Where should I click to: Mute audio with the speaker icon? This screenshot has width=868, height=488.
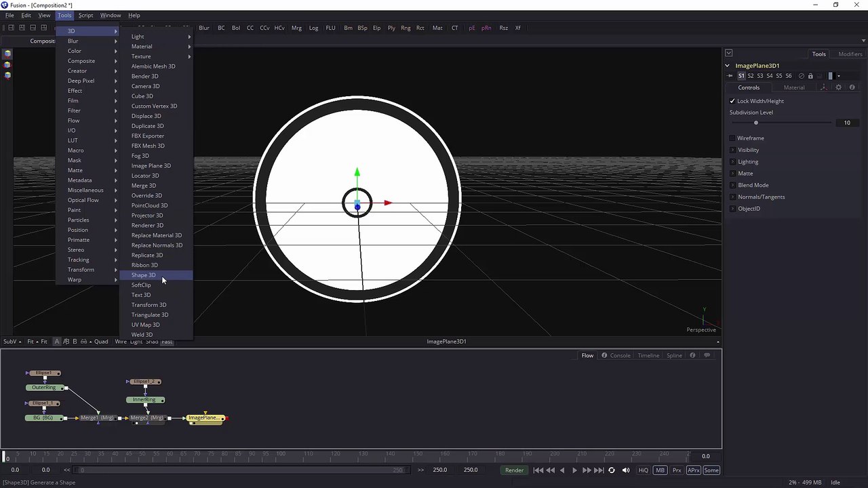pos(626,470)
